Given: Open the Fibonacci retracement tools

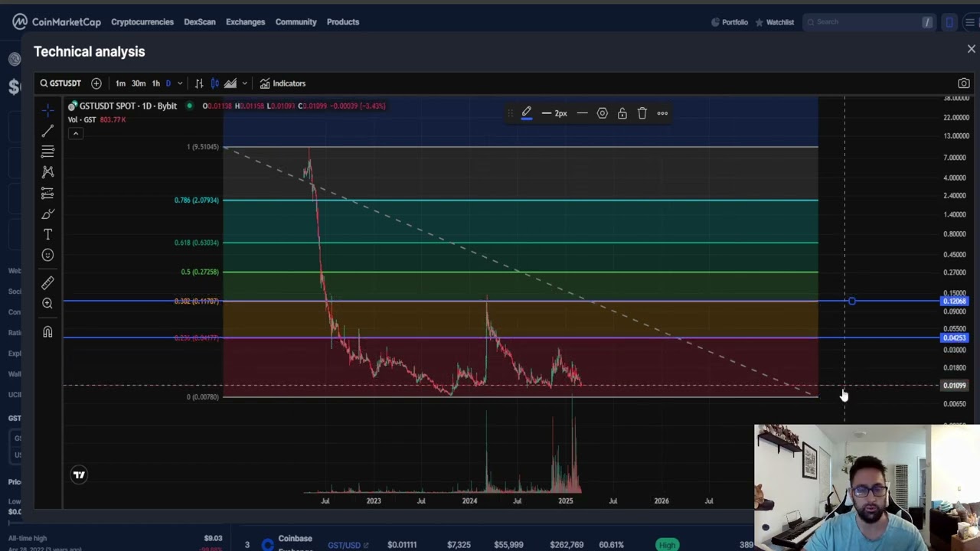Looking at the screenshot, I should [47, 152].
